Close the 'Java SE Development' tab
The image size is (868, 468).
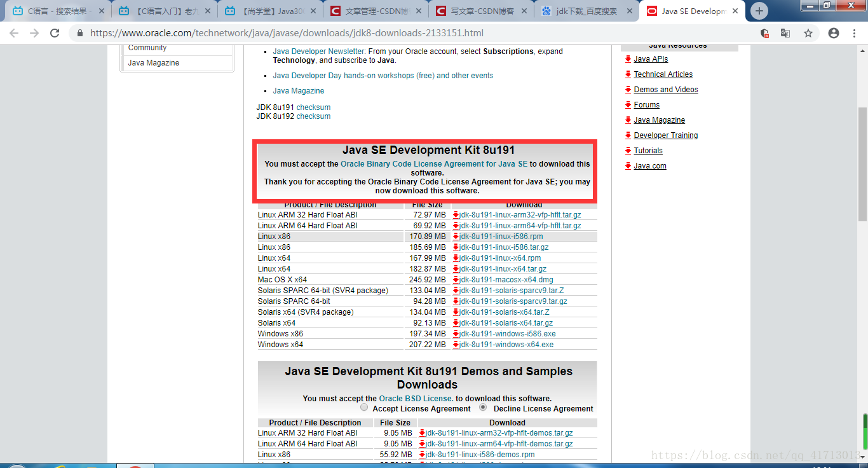coord(736,11)
